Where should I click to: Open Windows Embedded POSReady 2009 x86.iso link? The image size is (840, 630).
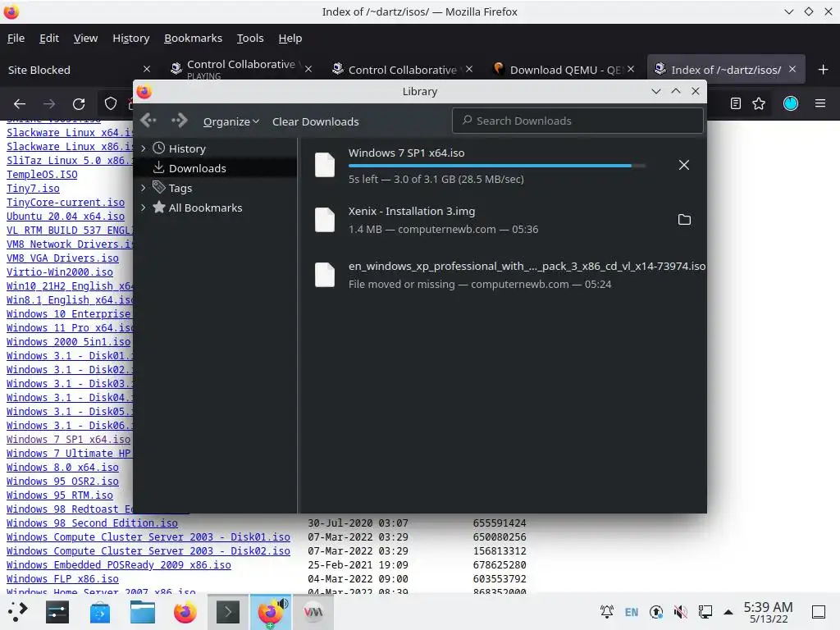coord(119,564)
